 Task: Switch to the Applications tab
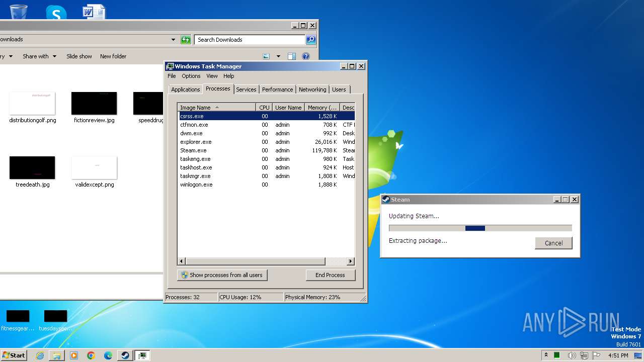pyautogui.click(x=185, y=89)
